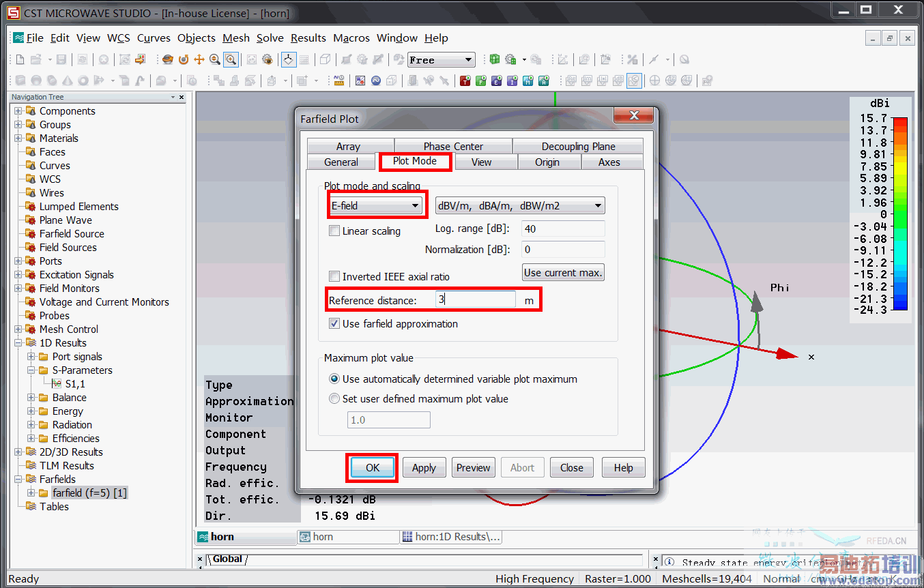Enable the Linear scaling checkbox
Viewport: 924px width, 588px height.
click(x=334, y=231)
